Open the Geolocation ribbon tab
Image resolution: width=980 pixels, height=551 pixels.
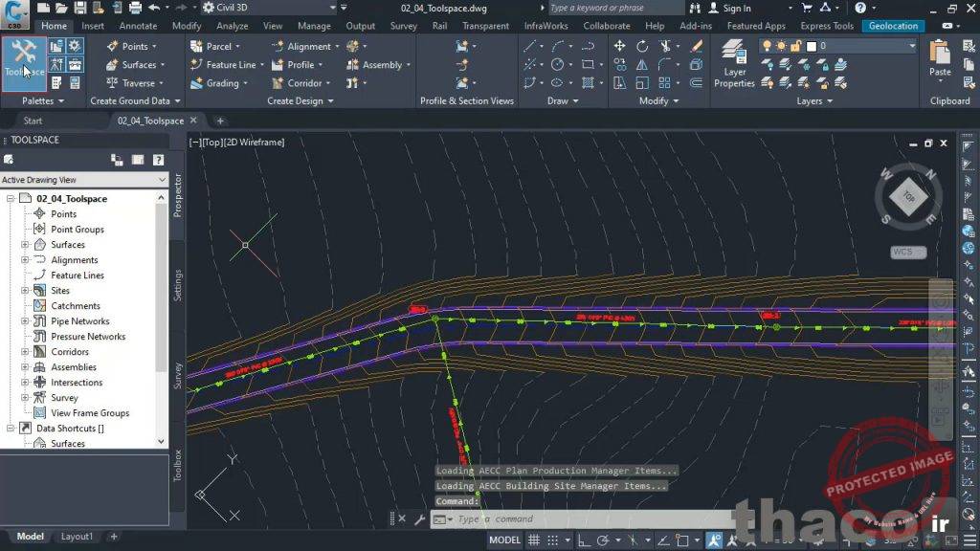892,26
